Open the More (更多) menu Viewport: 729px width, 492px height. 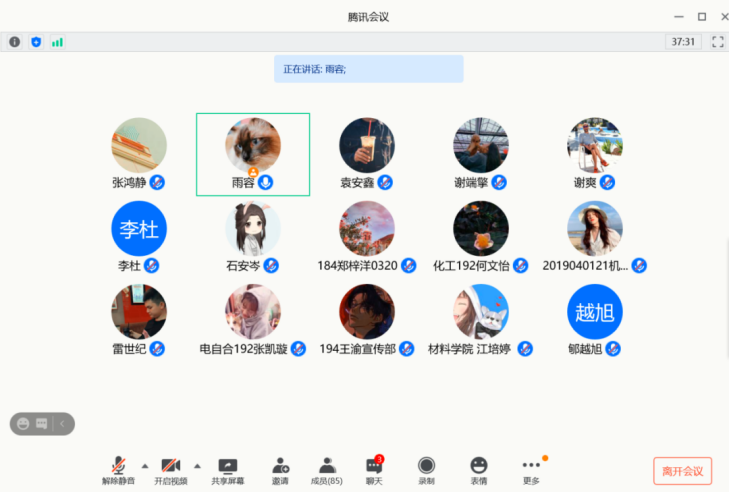pyautogui.click(x=531, y=470)
